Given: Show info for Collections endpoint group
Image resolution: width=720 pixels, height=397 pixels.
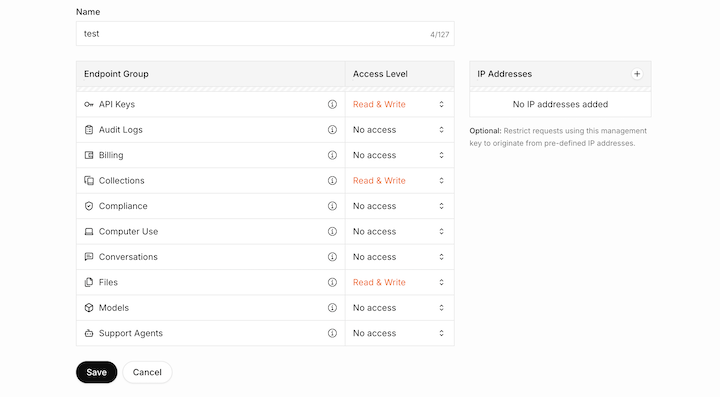Looking at the screenshot, I should (332, 181).
